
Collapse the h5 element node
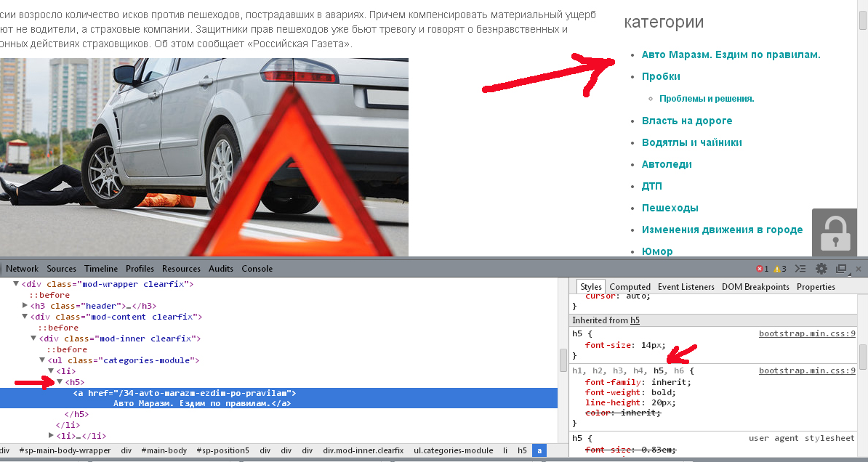tap(60, 382)
